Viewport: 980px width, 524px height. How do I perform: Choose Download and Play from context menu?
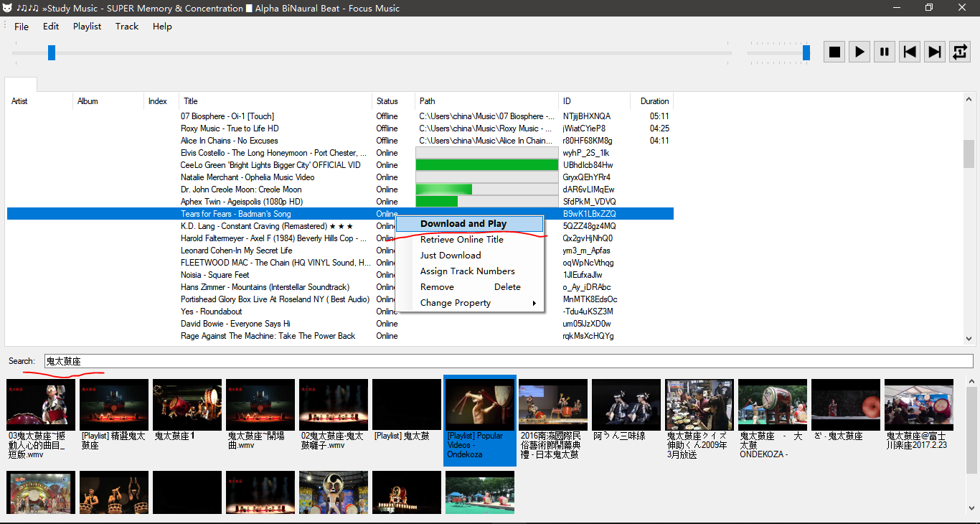pyautogui.click(x=463, y=224)
